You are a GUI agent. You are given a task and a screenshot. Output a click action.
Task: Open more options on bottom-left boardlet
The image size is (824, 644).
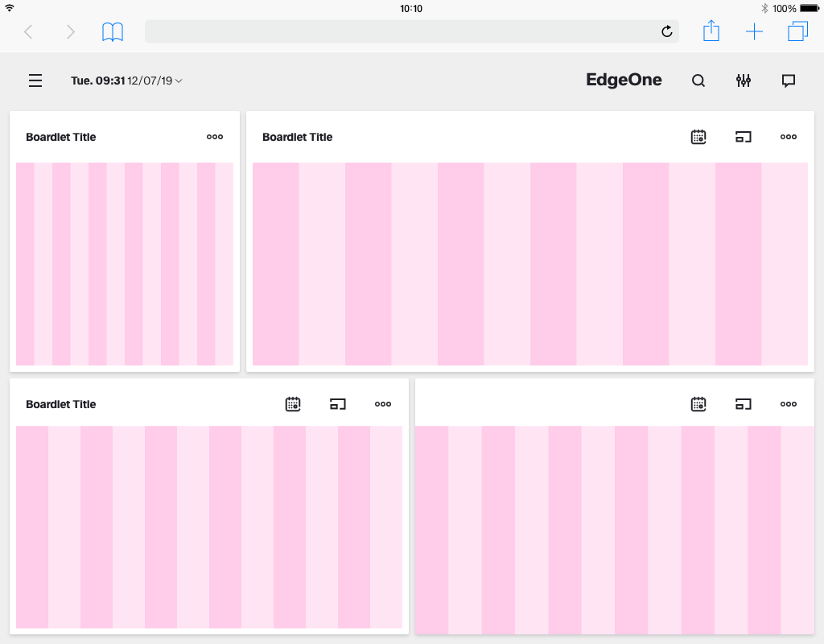click(383, 404)
